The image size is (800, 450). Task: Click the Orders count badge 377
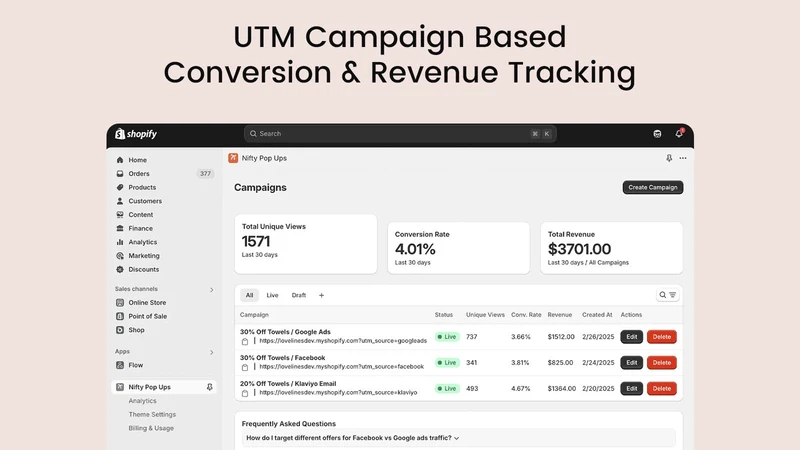[205, 173]
